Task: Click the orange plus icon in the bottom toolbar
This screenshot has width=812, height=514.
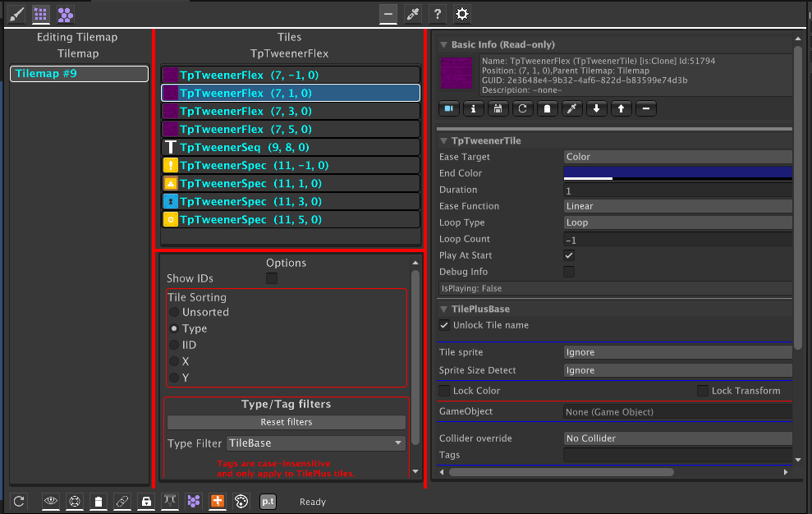Action: [218, 501]
